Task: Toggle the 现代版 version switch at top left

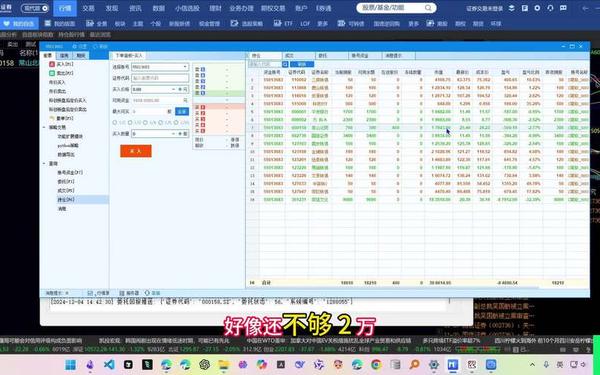Action: tap(35, 8)
